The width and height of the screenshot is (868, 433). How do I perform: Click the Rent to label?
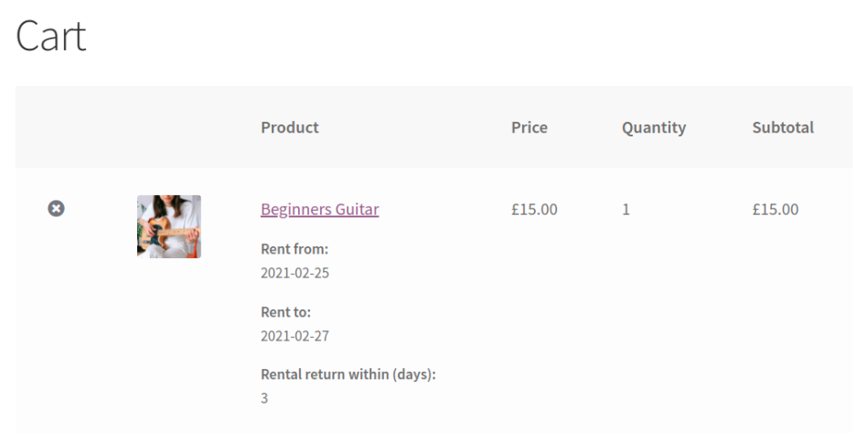pyautogui.click(x=285, y=312)
